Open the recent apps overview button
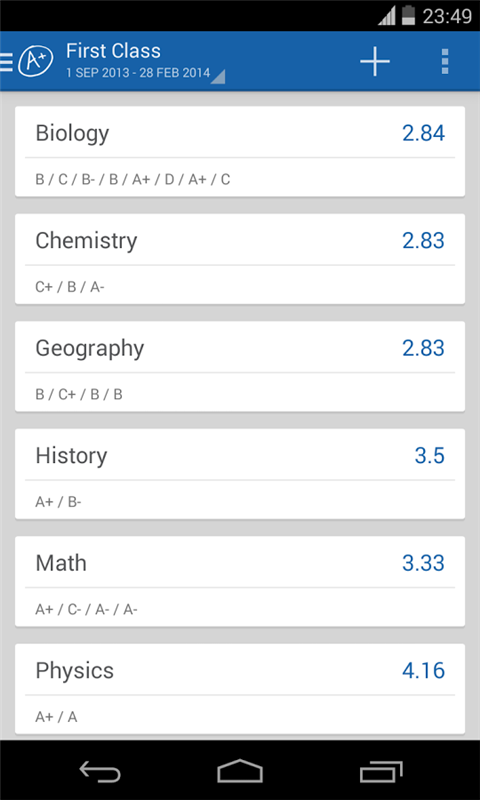 pos(381,770)
